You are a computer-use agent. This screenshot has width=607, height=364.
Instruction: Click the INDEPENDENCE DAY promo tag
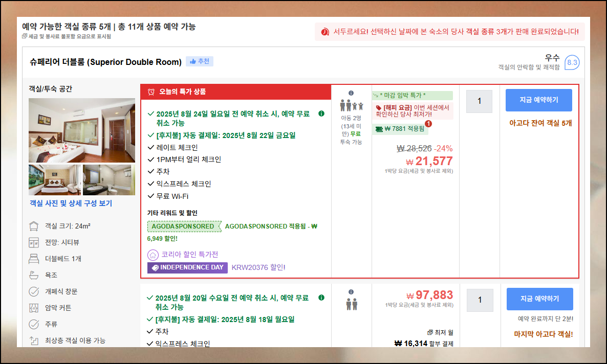click(187, 267)
